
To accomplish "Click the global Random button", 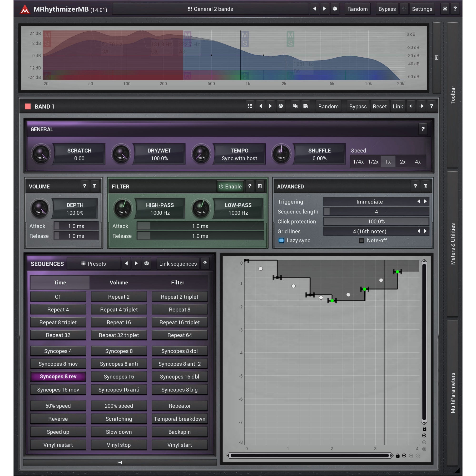I will (x=357, y=9).
